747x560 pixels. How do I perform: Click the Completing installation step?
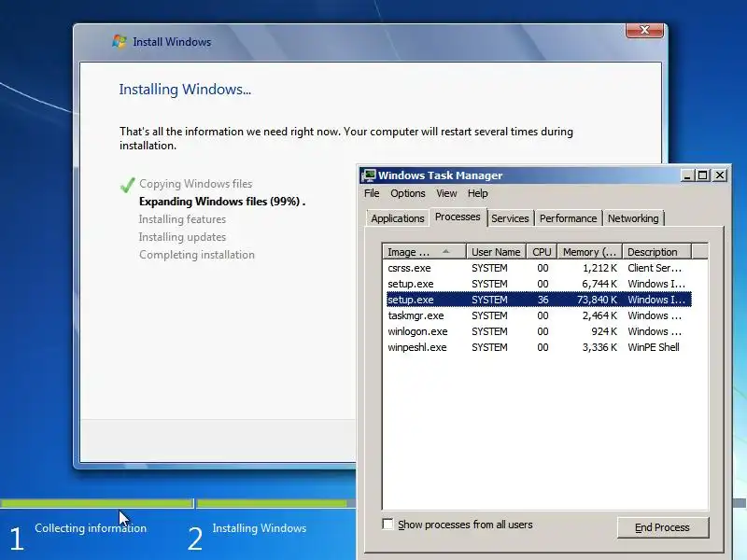tap(197, 255)
